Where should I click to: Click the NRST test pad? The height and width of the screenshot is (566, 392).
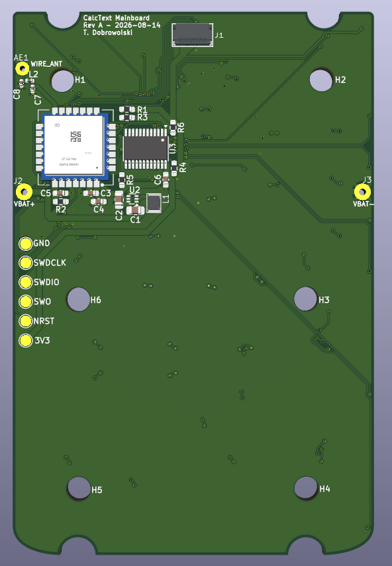(26, 321)
